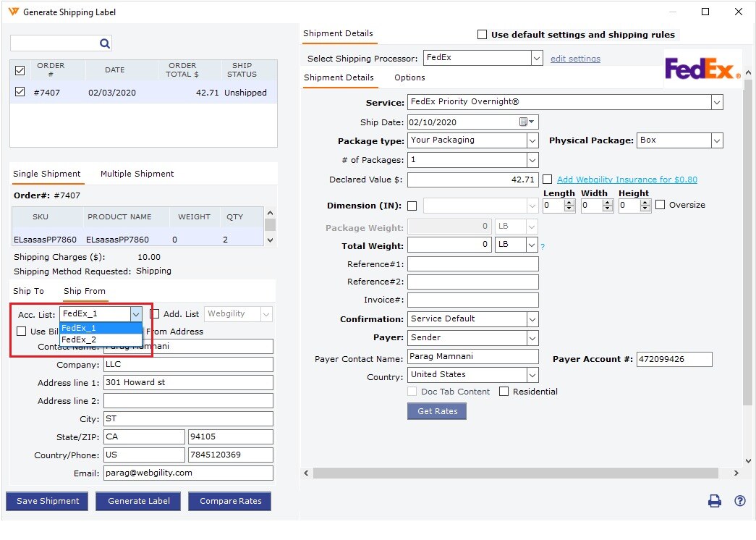
Task: Click the ZIP field 94105
Action: (231, 436)
